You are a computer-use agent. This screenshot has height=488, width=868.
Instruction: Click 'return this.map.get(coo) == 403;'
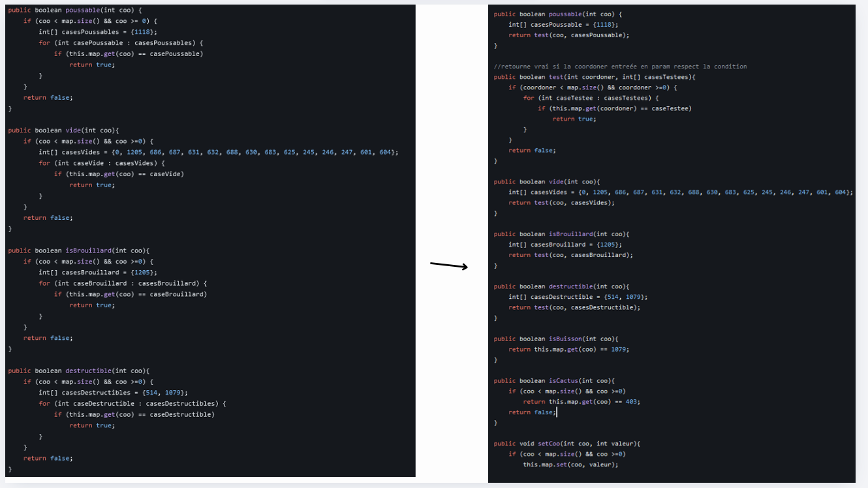click(x=581, y=401)
